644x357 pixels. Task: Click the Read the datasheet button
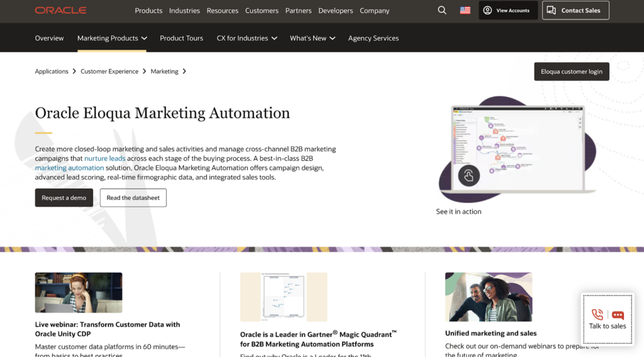[133, 198]
